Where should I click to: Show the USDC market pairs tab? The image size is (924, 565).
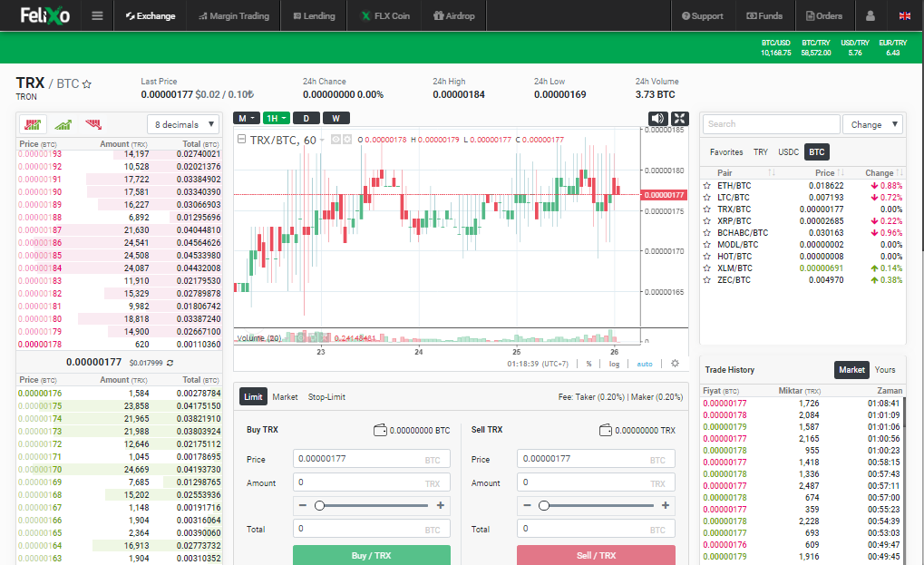(x=789, y=152)
